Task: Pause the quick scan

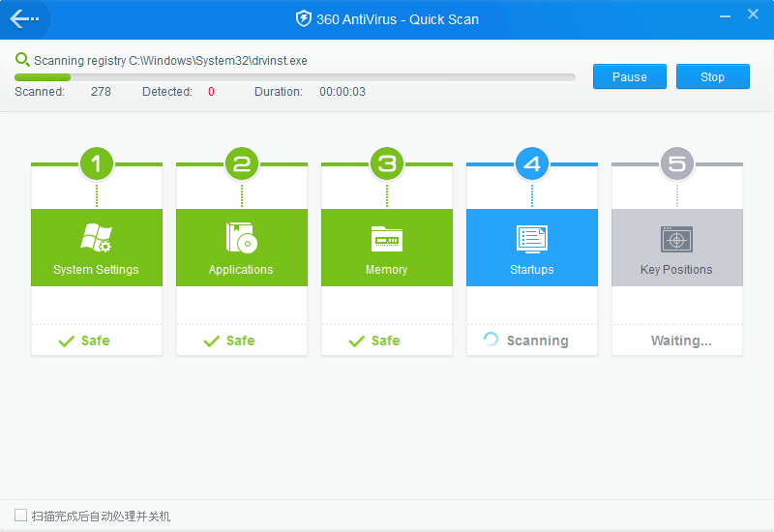Action: (x=630, y=76)
